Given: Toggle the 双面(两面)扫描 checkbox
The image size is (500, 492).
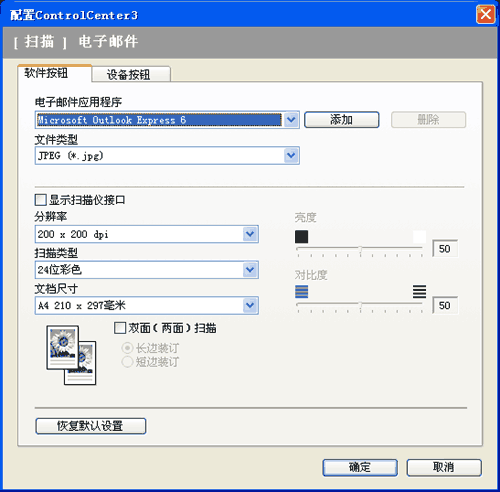Looking at the screenshot, I should coord(120,328).
